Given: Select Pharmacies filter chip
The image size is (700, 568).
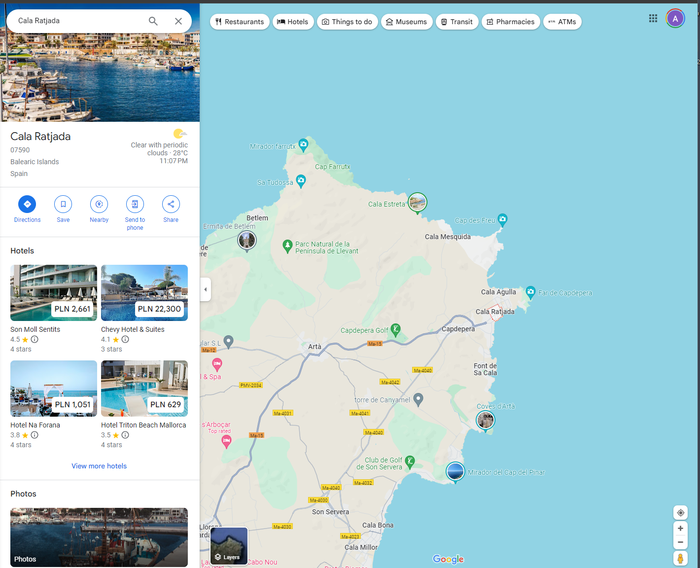Looking at the screenshot, I should pyautogui.click(x=511, y=21).
